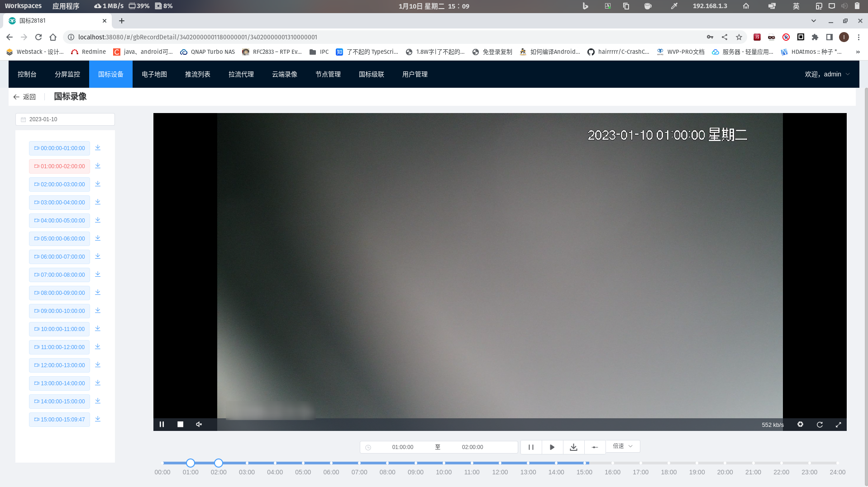Open the 电子地图 menu item
This screenshot has width=868, height=487.
[x=154, y=74]
